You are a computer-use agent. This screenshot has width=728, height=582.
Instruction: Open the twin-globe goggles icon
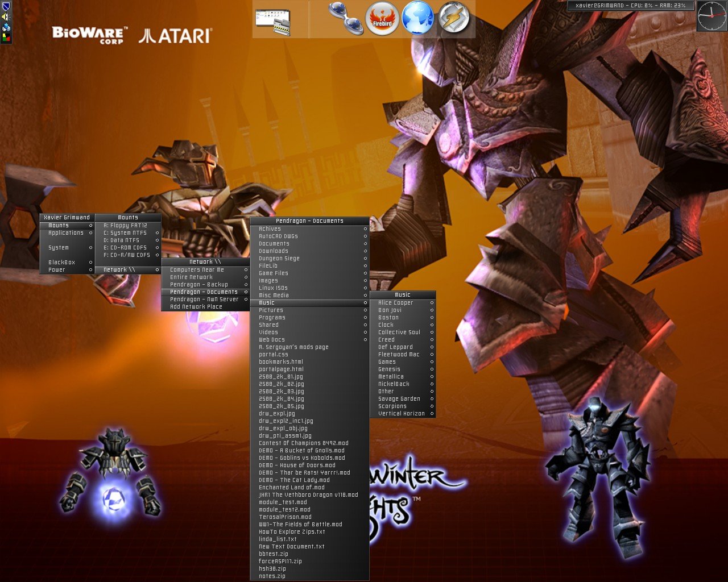coord(345,18)
